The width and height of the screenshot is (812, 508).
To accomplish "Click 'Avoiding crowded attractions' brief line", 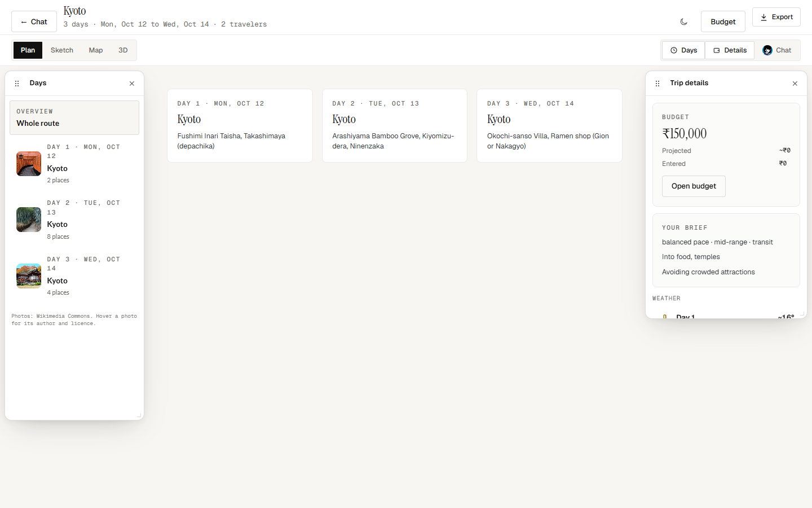I will tap(708, 272).
